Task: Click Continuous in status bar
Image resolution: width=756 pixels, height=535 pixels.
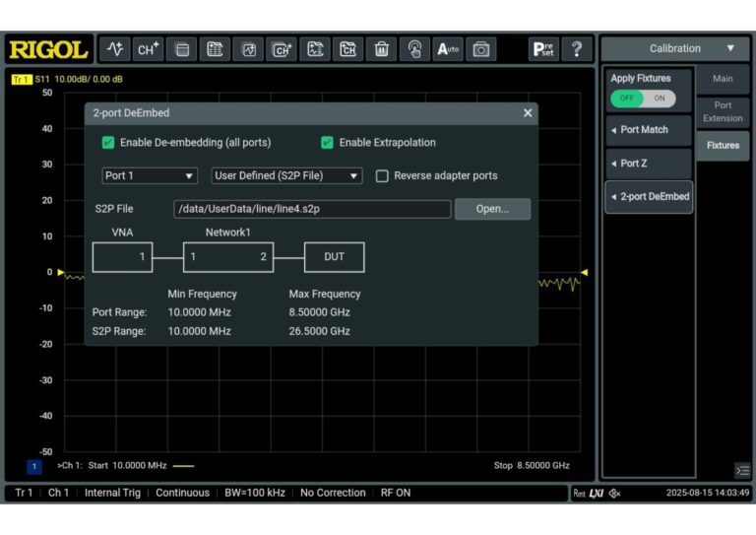Action: click(182, 493)
